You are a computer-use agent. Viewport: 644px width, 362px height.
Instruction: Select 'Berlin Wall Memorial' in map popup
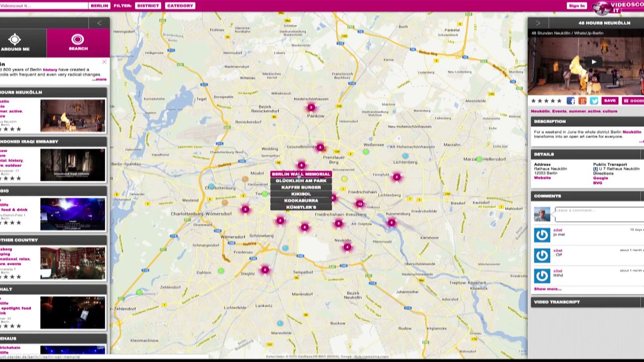(x=301, y=174)
